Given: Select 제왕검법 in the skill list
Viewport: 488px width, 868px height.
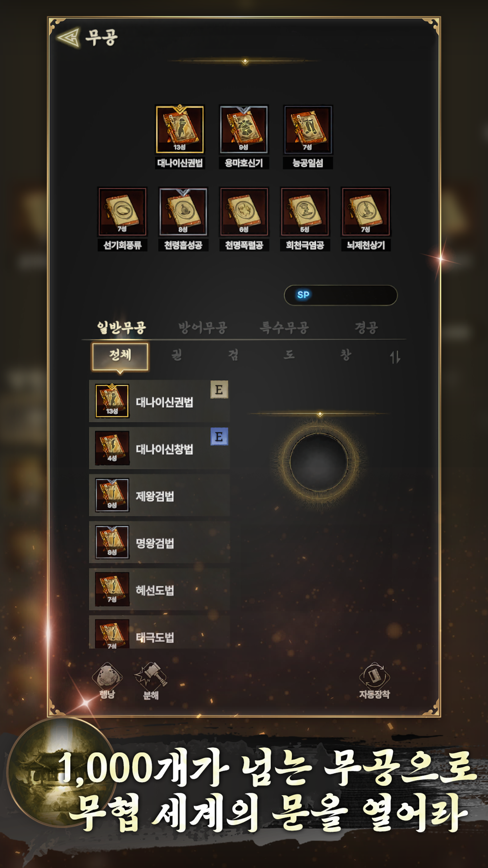Looking at the screenshot, I should tap(159, 496).
